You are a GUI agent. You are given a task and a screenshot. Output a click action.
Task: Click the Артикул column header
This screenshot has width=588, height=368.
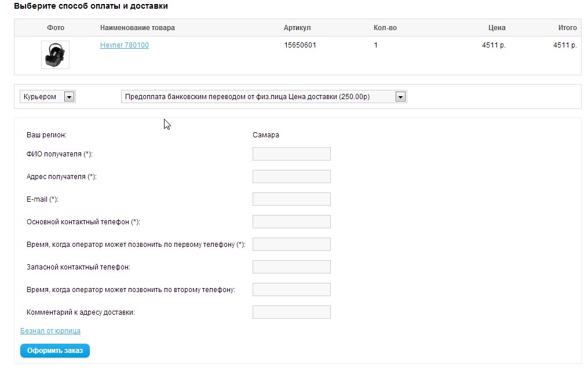click(x=297, y=28)
